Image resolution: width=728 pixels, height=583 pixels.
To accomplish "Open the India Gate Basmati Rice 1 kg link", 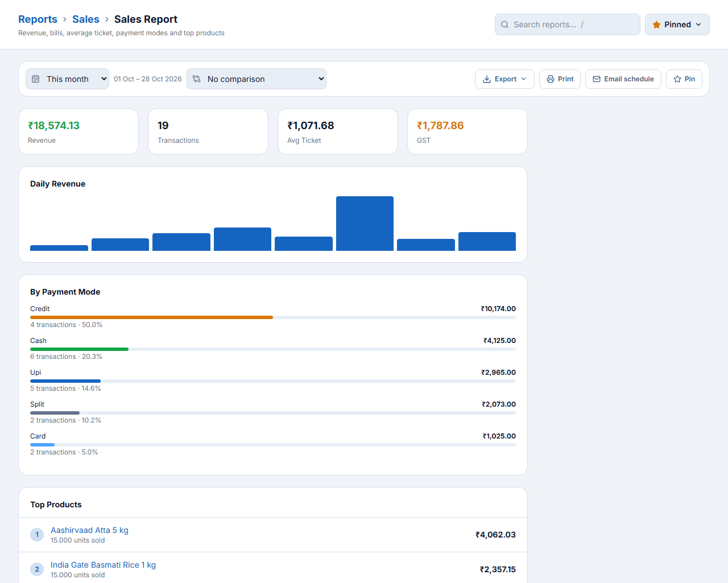I will coord(103,565).
